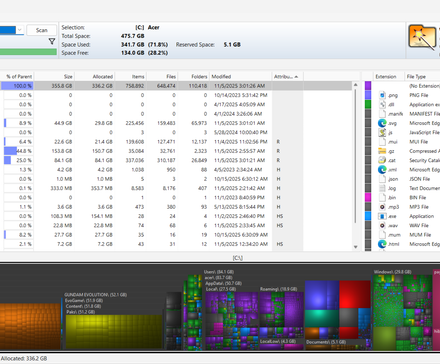
Task: Click the GUNDAM EVOLUTION treemap label
Action: (95, 295)
